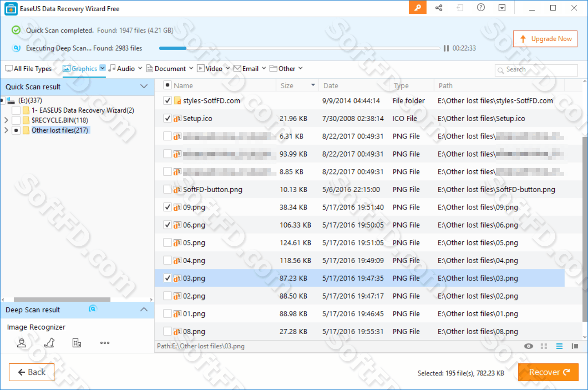Screen dimensions: 588x390
Task: Open the title bar dropdown menu icon
Action: tap(502, 8)
